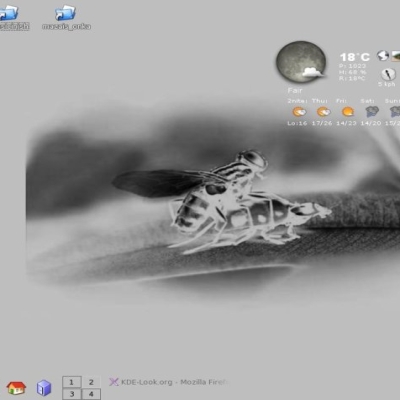Click the 2nite: forecast day label

point(298,101)
